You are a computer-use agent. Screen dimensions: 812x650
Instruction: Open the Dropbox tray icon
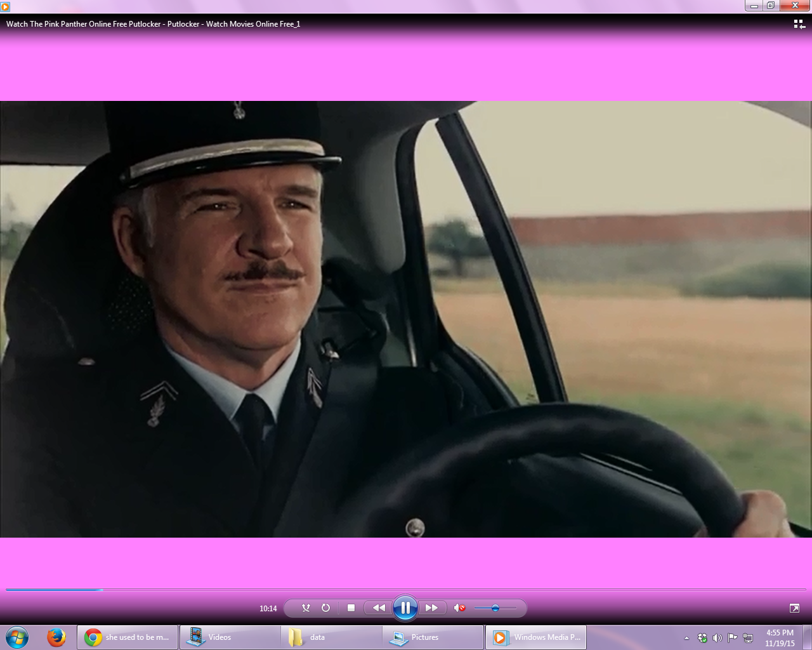(x=702, y=638)
